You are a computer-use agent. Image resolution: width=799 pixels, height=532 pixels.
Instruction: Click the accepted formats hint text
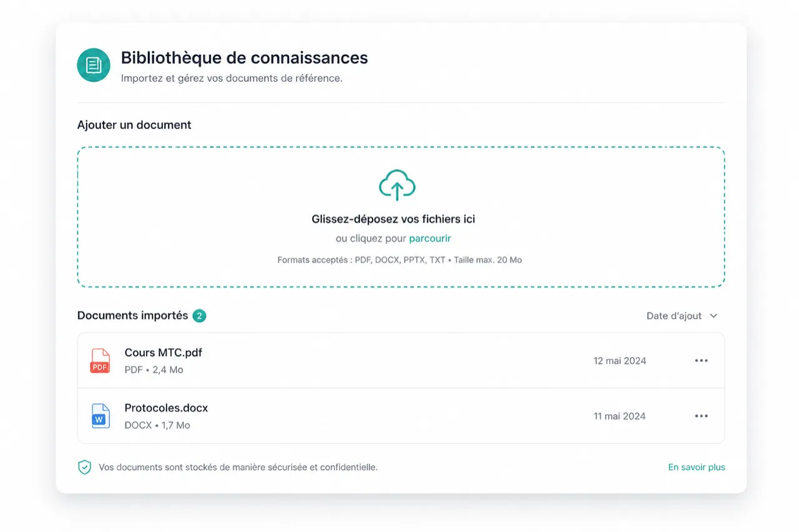point(399,259)
